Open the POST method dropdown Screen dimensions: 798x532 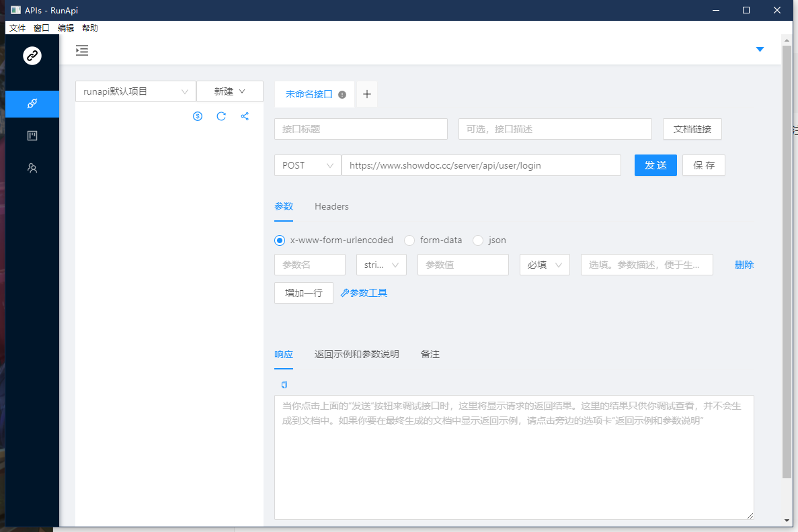point(308,165)
